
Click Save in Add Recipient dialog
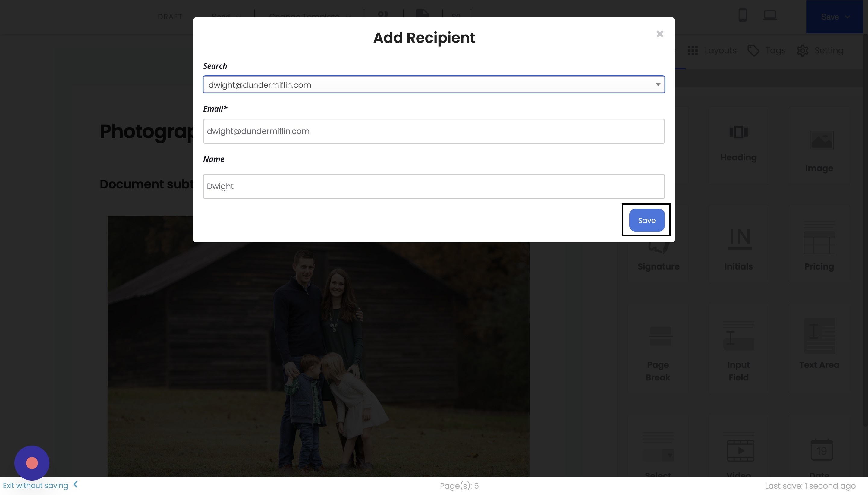[x=646, y=220]
